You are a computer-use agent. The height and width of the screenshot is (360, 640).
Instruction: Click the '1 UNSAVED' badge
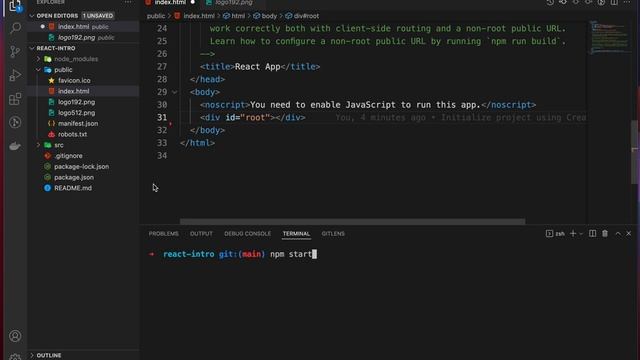98,16
